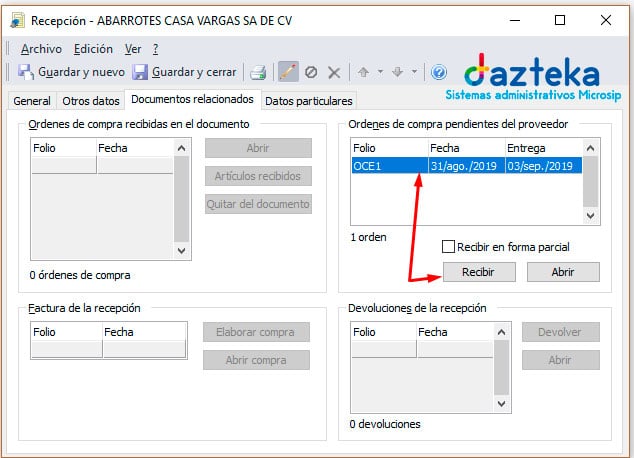This screenshot has height=458, width=634.
Task: Minimize the Recepción window
Action: point(515,20)
